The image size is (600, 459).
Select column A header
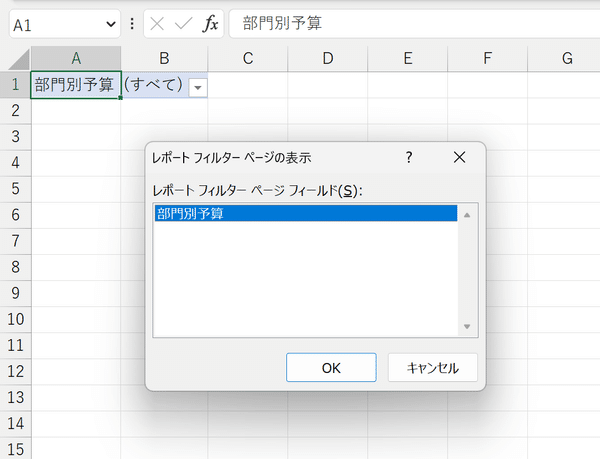coord(76,59)
